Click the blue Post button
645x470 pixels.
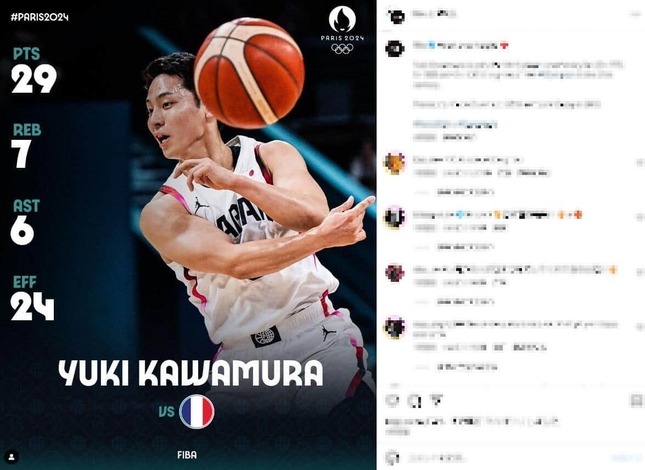click(625, 458)
